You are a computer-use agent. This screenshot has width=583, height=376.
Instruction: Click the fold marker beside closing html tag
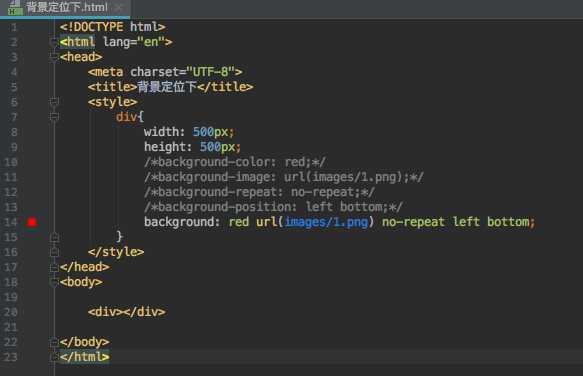pyautogui.click(x=54, y=357)
